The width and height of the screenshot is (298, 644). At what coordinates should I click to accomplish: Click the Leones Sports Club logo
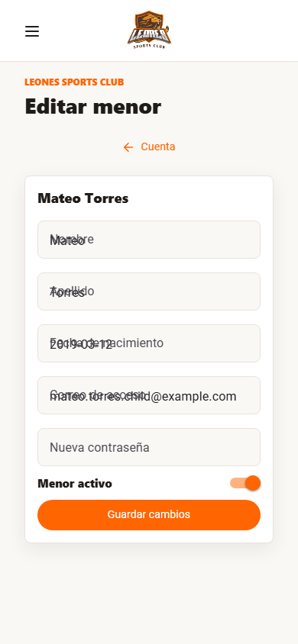coord(149,31)
